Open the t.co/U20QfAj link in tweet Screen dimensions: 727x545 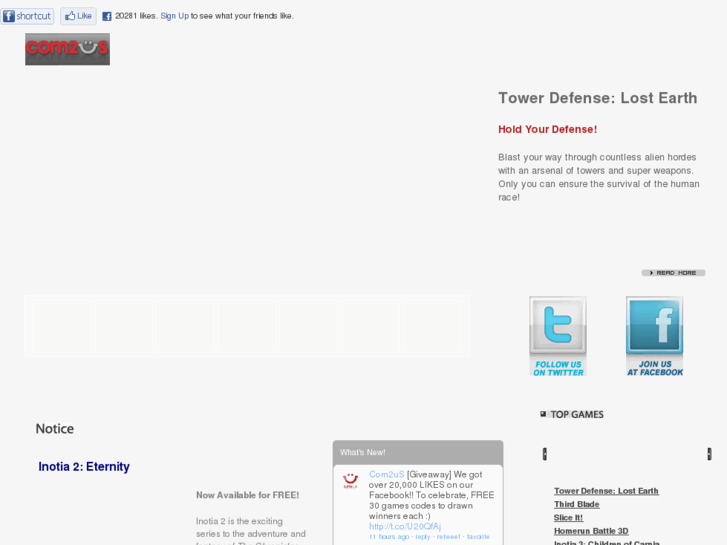pos(405,526)
